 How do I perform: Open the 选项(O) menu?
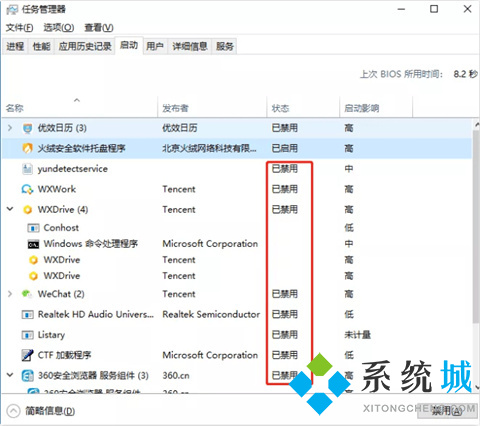pyautogui.click(x=59, y=27)
